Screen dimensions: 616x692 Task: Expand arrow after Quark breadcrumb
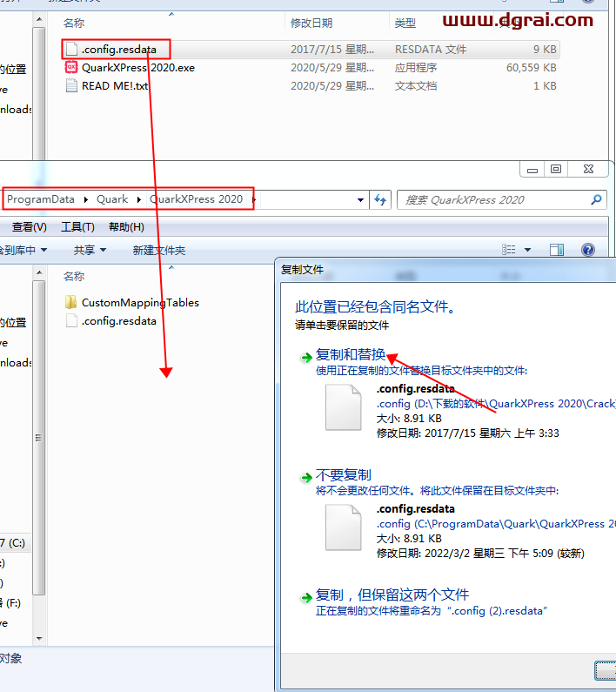[x=139, y=200]
